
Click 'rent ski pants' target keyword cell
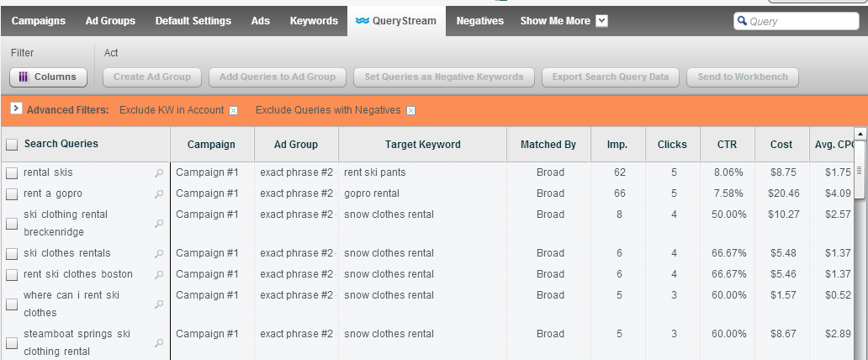click(375, 172)
